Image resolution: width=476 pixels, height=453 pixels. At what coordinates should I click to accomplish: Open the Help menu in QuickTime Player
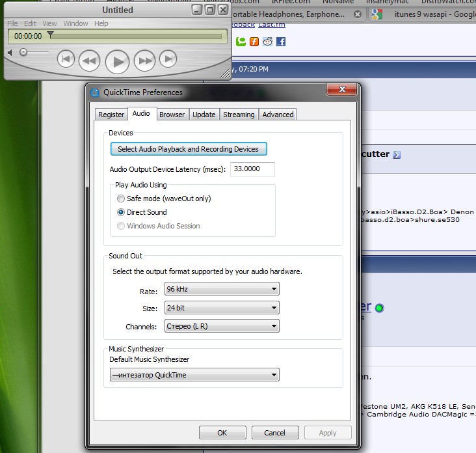tap(101, 23)
